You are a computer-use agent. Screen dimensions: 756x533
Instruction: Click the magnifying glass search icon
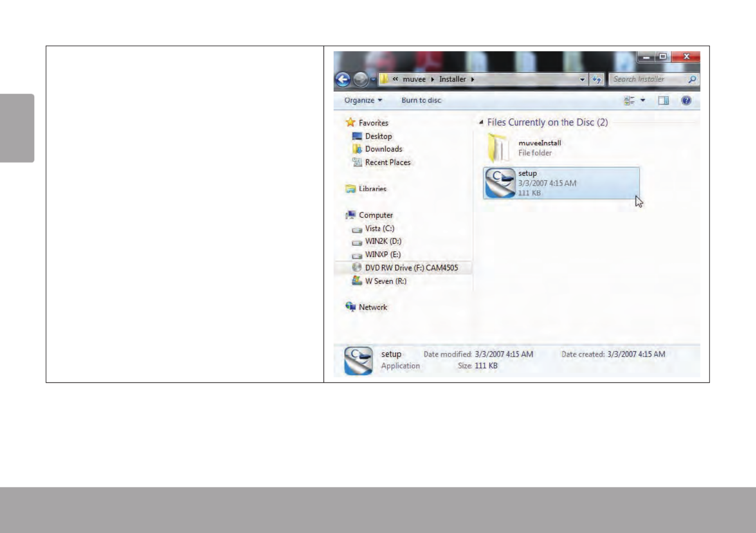point(692,79)
